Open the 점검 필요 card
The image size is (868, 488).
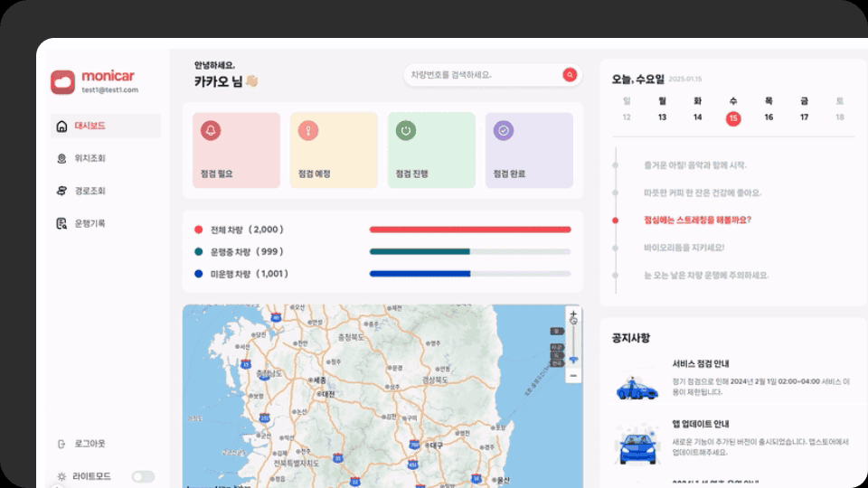click(236, 151)
